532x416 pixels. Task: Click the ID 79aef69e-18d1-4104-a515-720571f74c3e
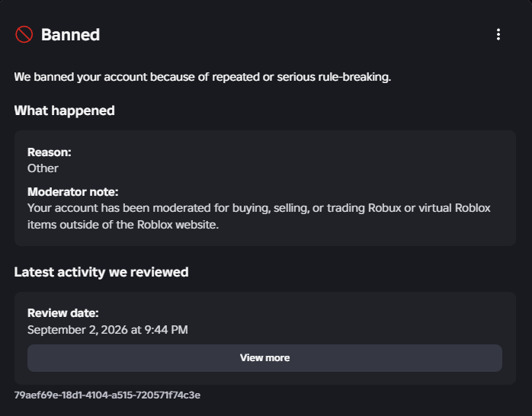click(107, 395)
